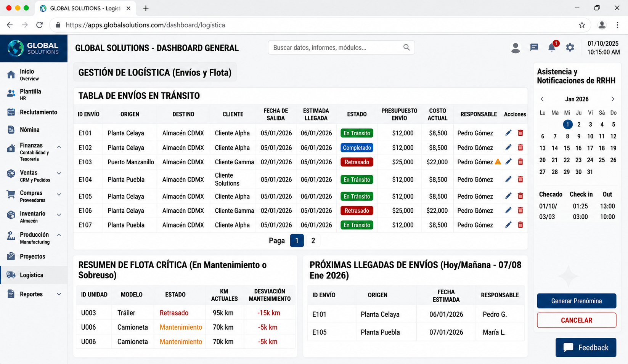This screenshot has width=628, height=364.
Task: Open Proyectos in sidebar
Action: (x=34, y=257)
